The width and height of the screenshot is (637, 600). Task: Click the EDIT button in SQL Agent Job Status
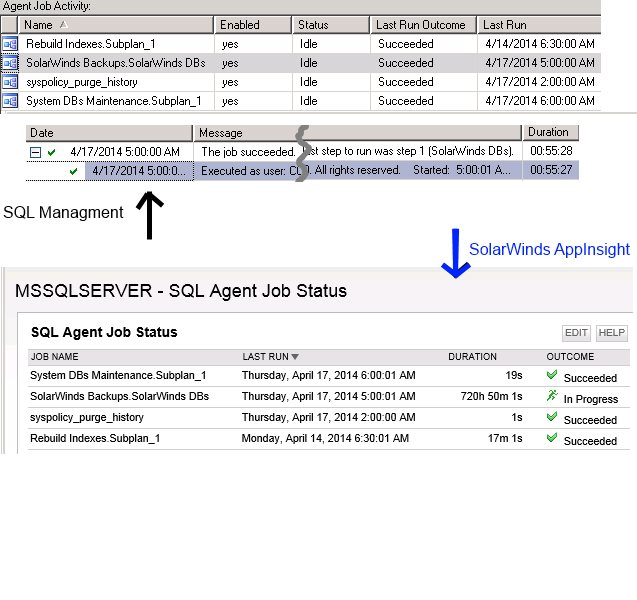pyautogui.click(x=576, y=333)
